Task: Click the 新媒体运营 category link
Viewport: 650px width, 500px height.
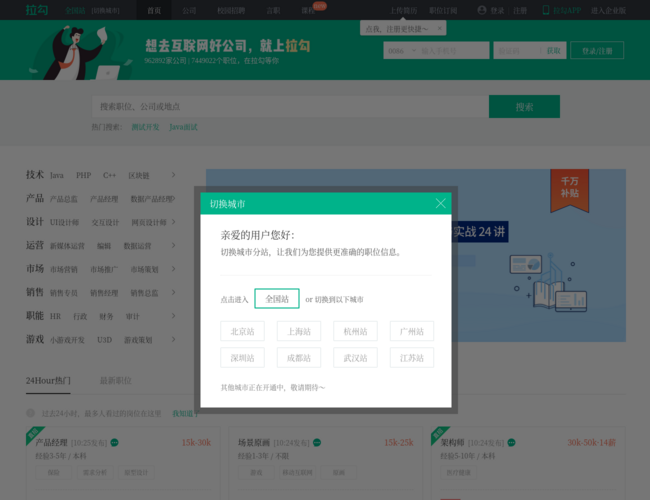Action: (67, 246)
